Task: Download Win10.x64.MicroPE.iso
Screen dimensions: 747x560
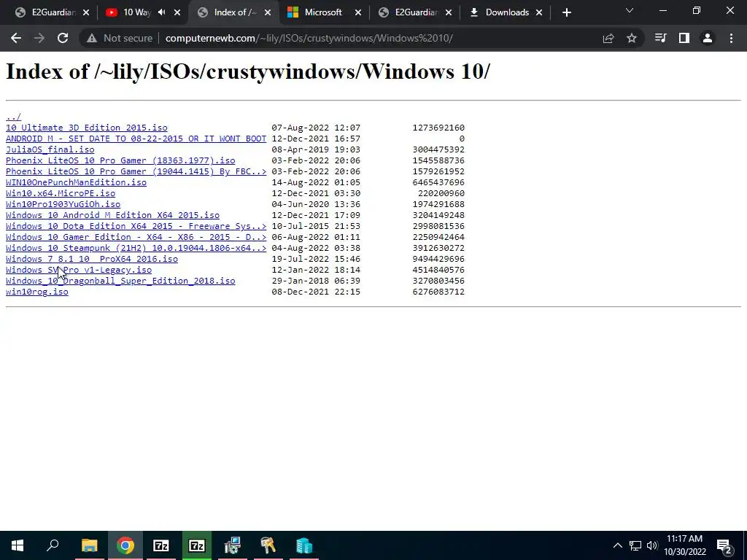Action: point(61,193)
